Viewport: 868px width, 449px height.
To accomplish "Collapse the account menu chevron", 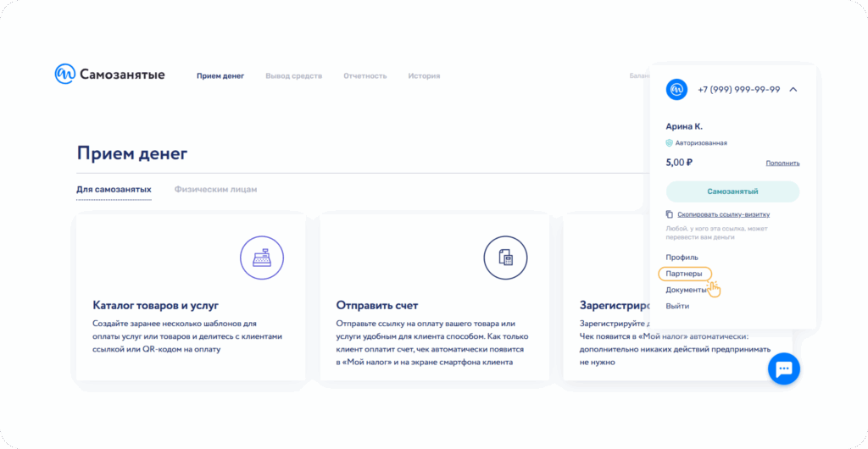I will pyautogui.click(x=793, y=89).
